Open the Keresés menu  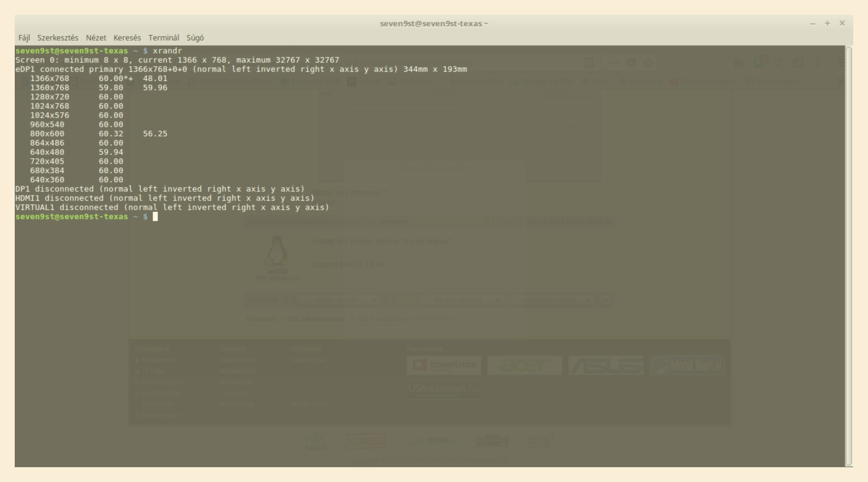click(x=127, y=37)
